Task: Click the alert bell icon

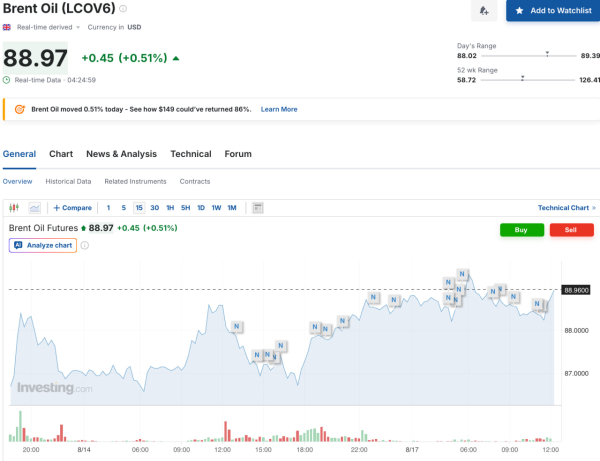Action: [484, 11]
